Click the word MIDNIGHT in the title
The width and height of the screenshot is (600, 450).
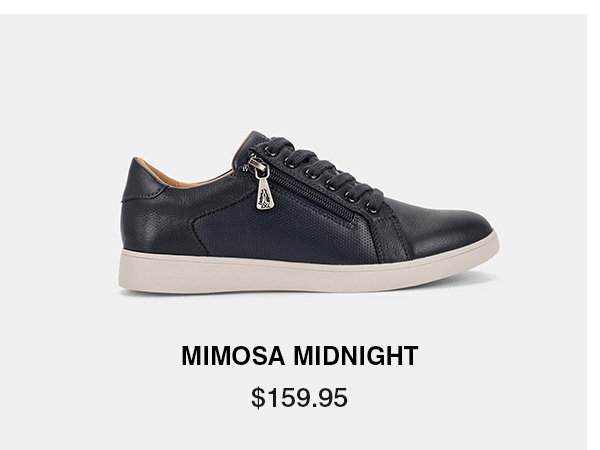(x=356, y=356)
